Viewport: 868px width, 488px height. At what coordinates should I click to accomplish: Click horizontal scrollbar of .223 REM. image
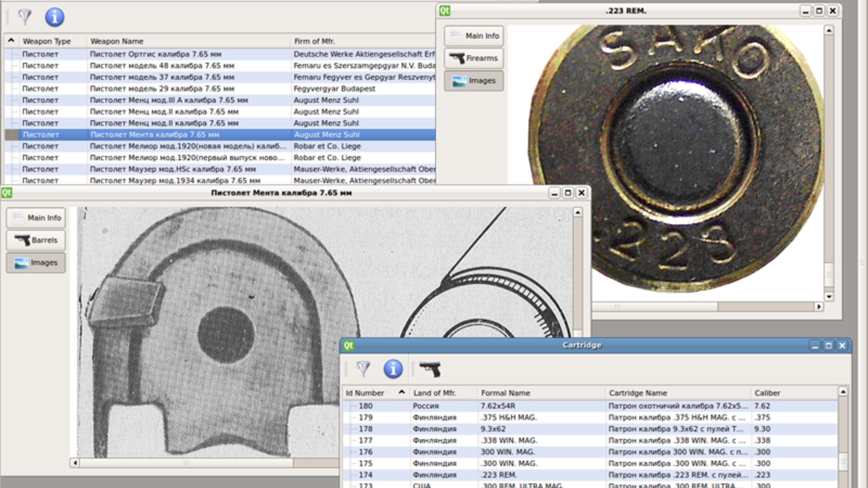(x=707, y=307)
